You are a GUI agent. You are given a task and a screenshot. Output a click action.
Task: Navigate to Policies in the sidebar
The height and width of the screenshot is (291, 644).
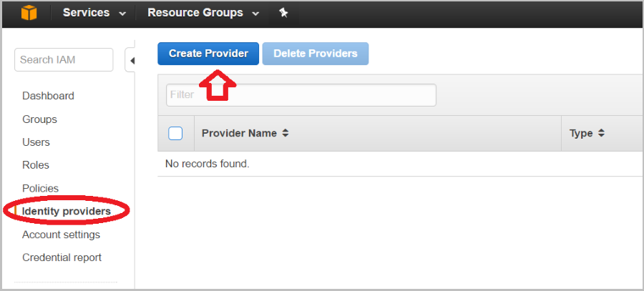click(40, 188)
